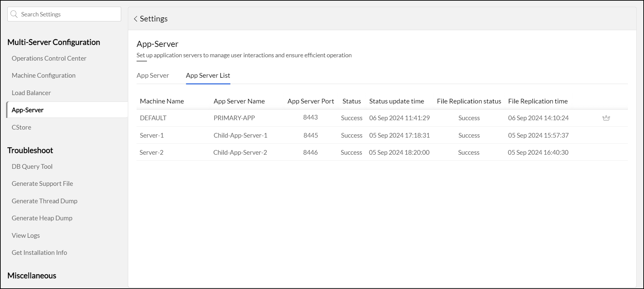Click the crown icon on PRIMARY-APP row
644x289 pixels.
tap(606, 118)
